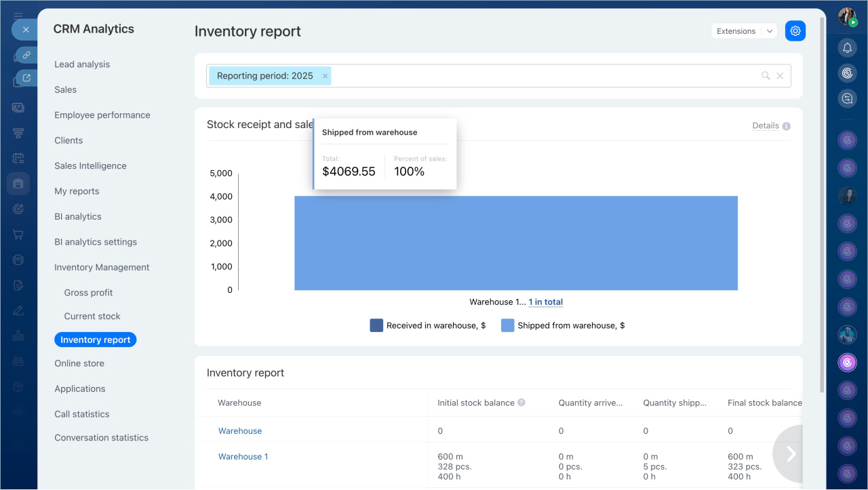The width and height of the screenshot is (868, 490).
Task: Click the search magnifier icon in filter
Action: [x=766, y=76]
